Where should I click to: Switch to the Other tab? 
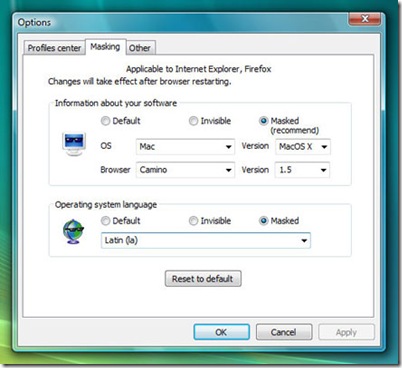pos(140,48)
